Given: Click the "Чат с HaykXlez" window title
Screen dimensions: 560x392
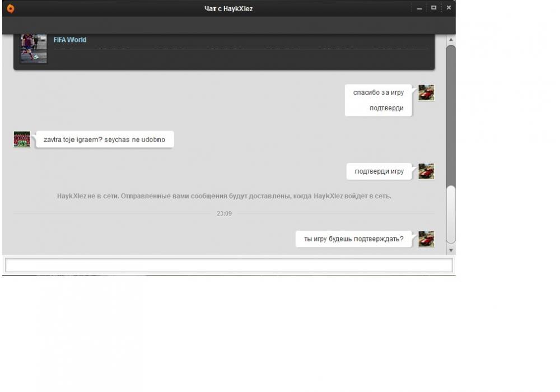Looking at the screenshot, I should (228, 9).
